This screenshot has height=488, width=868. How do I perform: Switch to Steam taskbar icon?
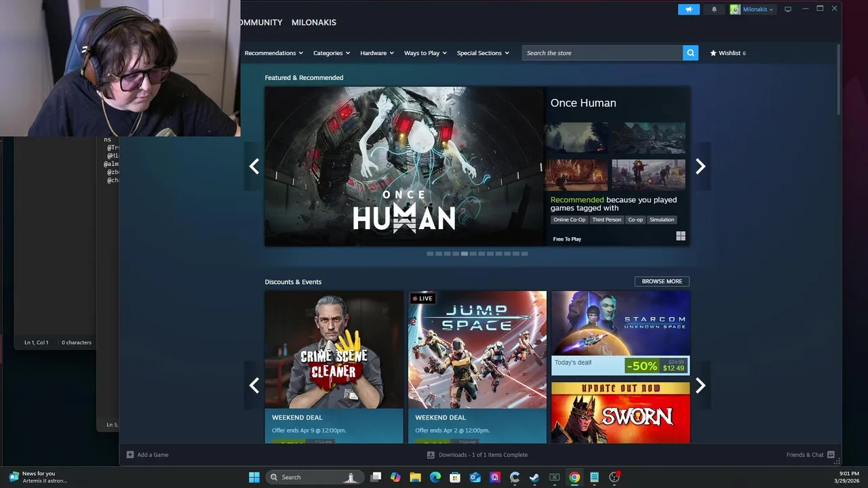[534, 477]
